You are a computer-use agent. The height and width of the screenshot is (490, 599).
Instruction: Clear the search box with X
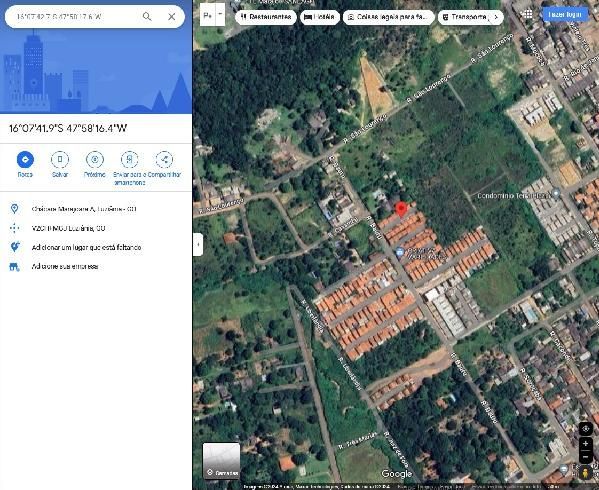point(172,16)
